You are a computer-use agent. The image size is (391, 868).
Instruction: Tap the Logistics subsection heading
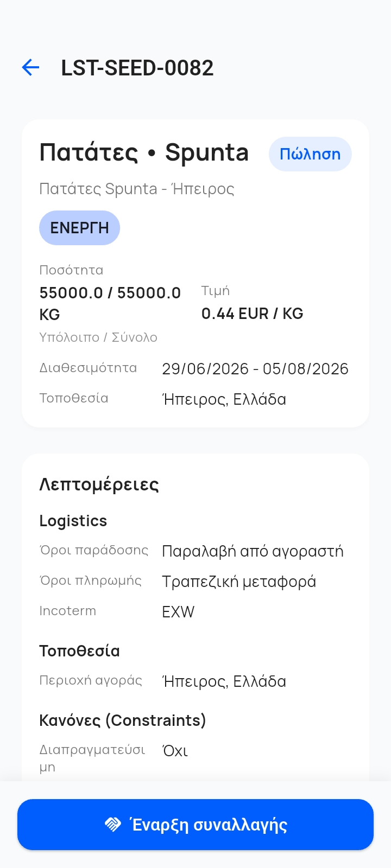tap(73, 521)
